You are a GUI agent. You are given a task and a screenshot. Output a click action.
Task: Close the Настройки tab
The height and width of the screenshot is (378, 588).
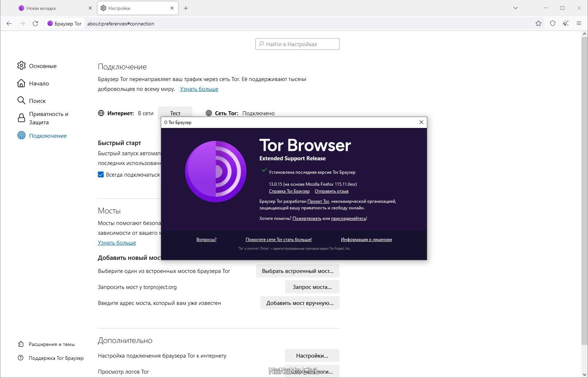pos(172,8)
